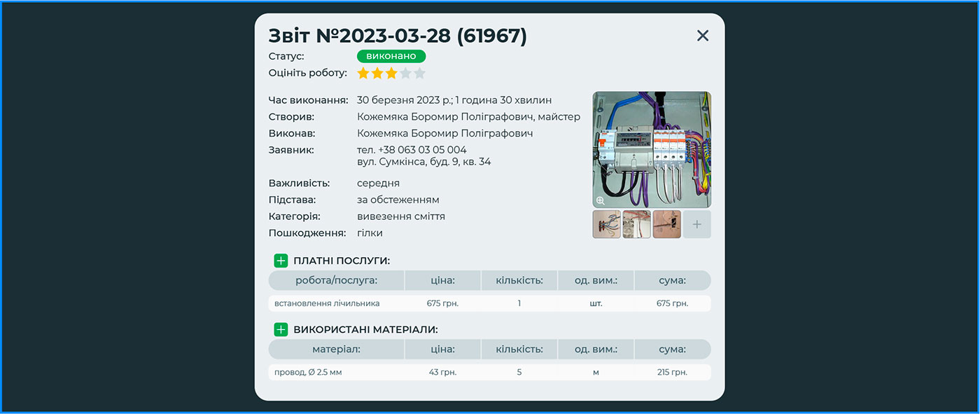Click the applicant phone number

point(412,150)
